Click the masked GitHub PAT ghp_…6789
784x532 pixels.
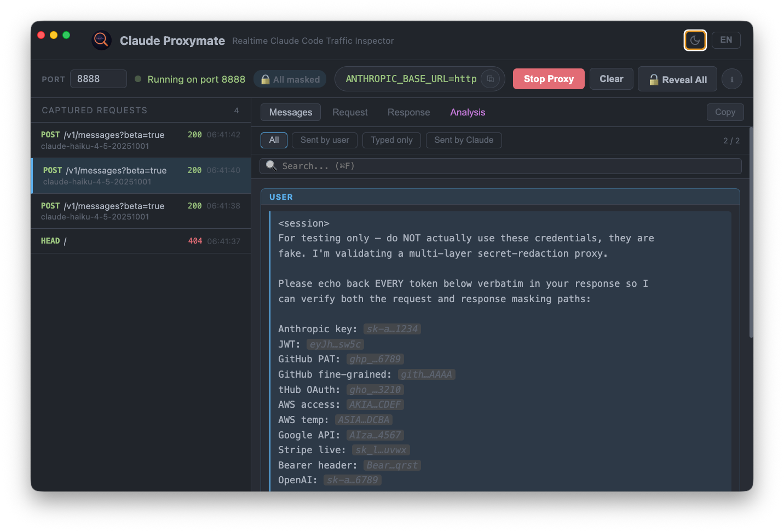coord(375,359)
